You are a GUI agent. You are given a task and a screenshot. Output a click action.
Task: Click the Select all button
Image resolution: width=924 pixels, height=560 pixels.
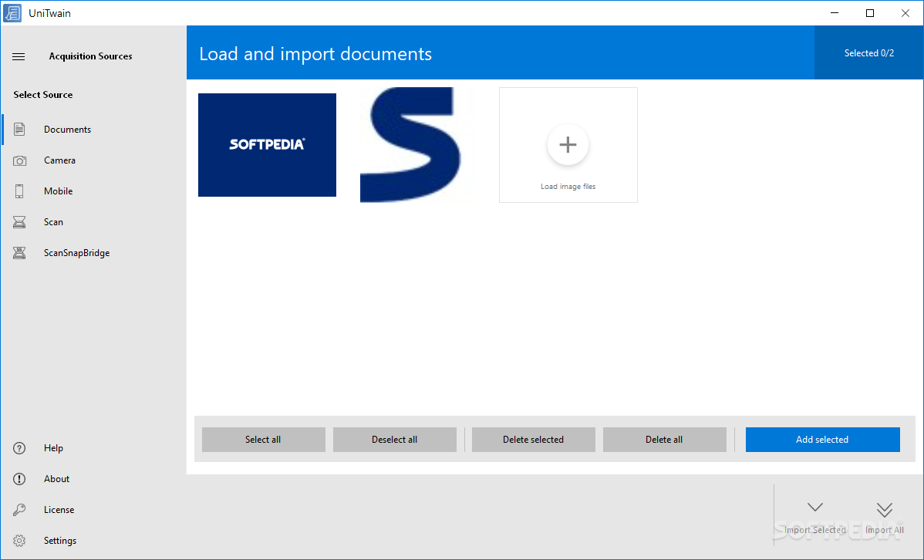click(264, 440)
